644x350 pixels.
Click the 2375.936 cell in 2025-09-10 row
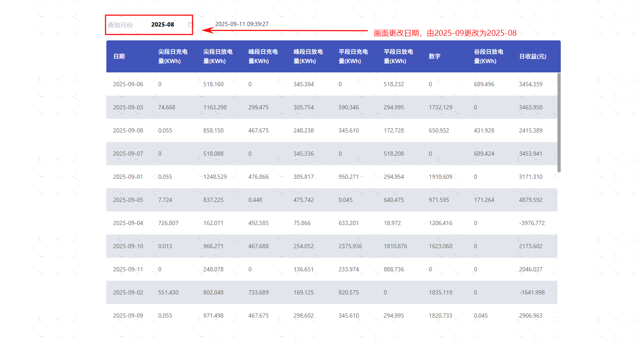click(350, 246)
